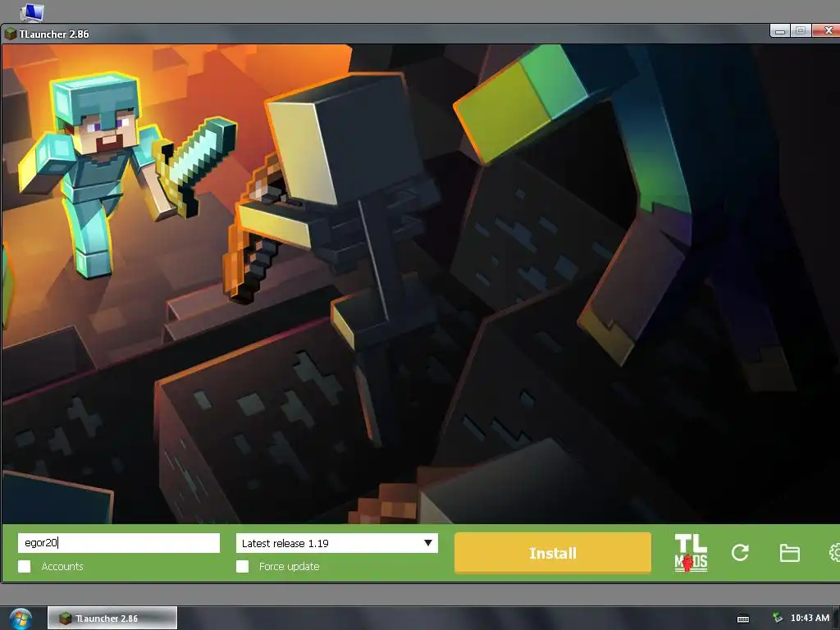
Task: Close the TLauncher window
Action: click(x=826, y=31)
